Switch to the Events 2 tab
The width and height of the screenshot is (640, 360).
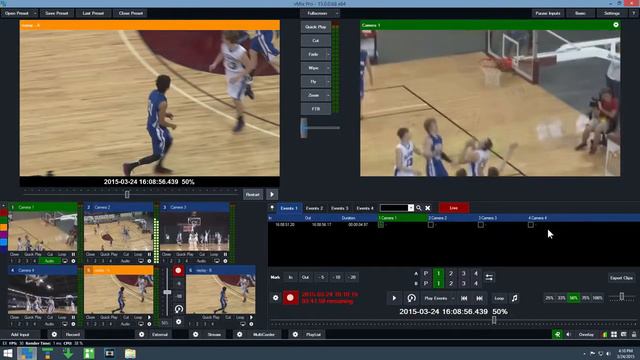[314, 208]
